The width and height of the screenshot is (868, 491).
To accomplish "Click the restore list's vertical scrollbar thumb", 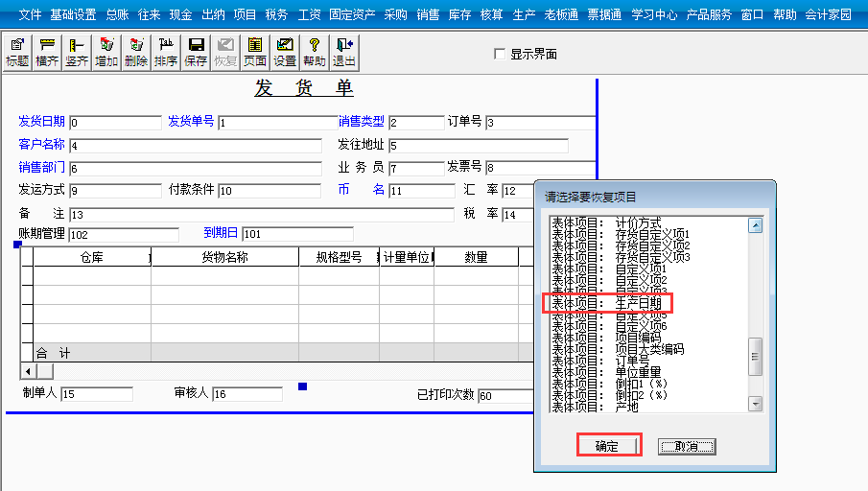I will [x=755, y=356].
